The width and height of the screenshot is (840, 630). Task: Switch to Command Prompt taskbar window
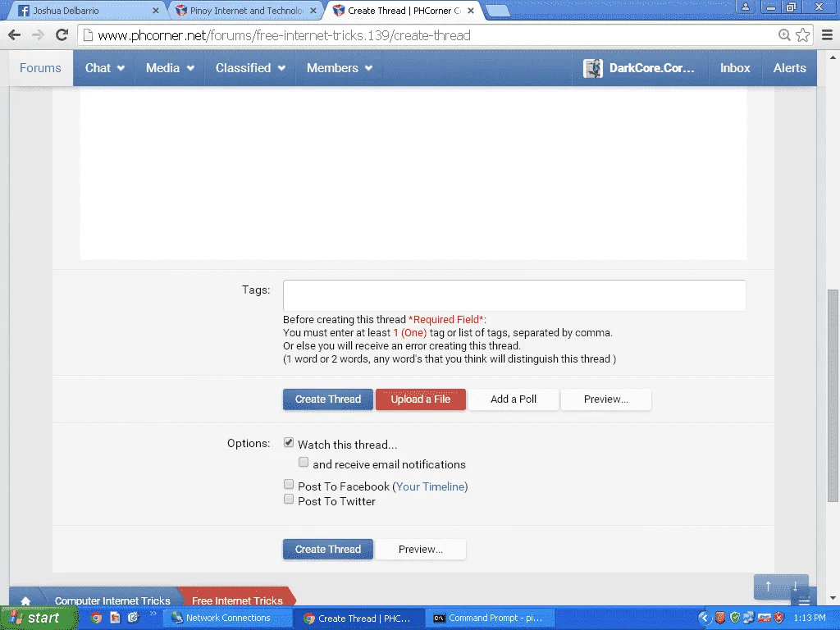[x=491, y=619]
